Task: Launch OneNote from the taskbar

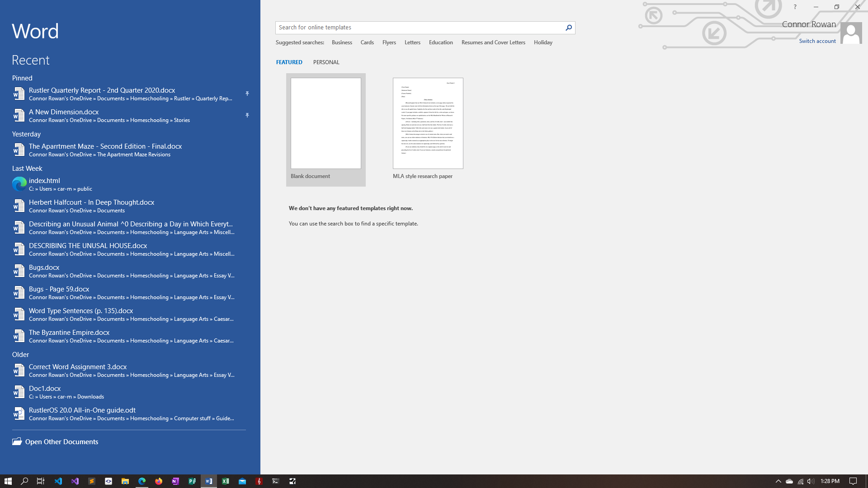Action: click(x=175, y=481)
